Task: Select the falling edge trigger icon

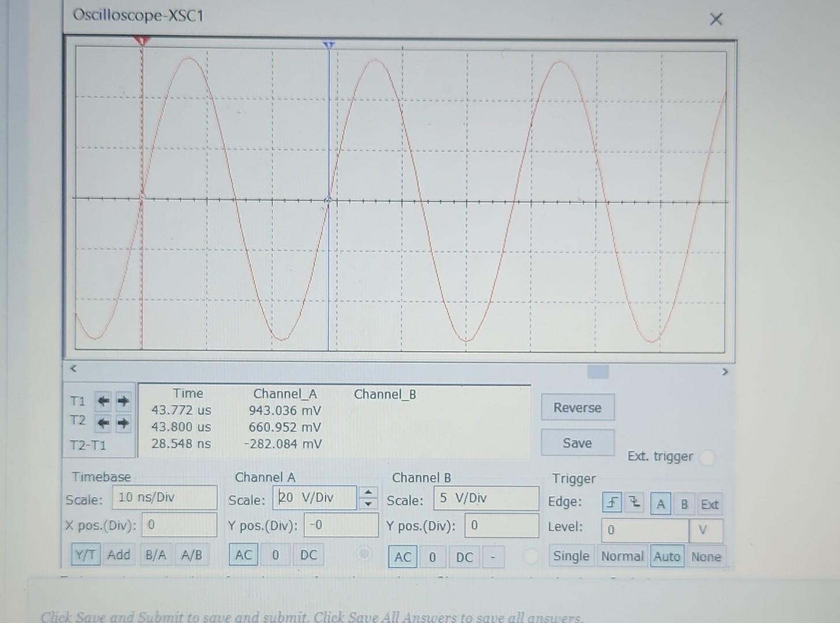Action: point(633,503)
